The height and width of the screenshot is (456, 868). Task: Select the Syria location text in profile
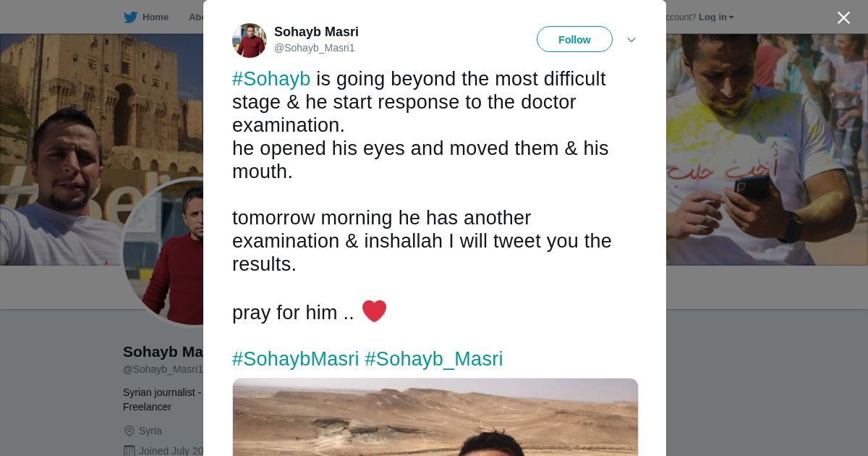150,431
